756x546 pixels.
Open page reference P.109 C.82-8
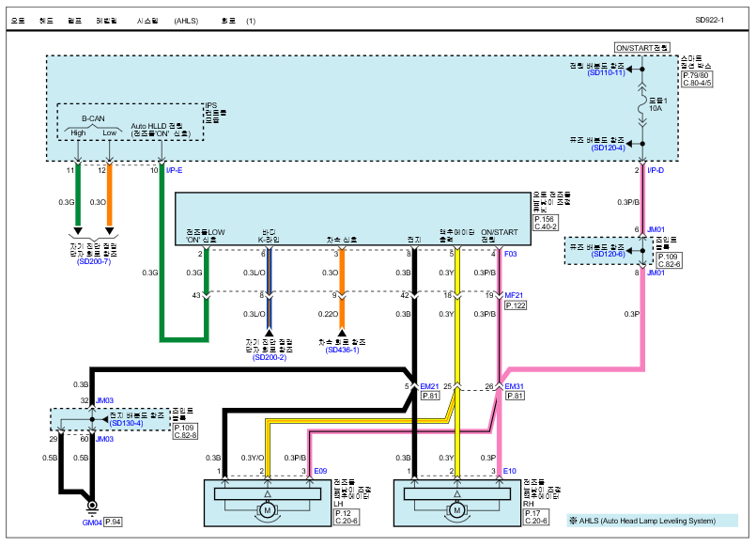pos(185,431)
